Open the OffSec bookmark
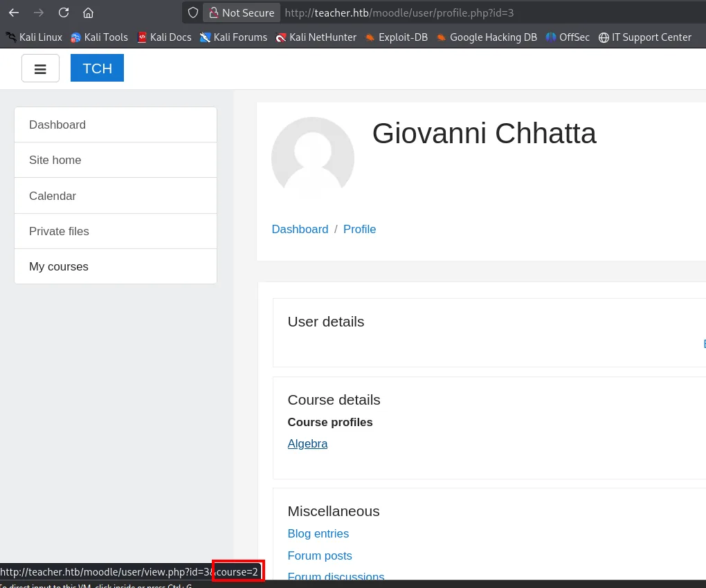Screen dimensions: 706x588 tap(568, 37)
